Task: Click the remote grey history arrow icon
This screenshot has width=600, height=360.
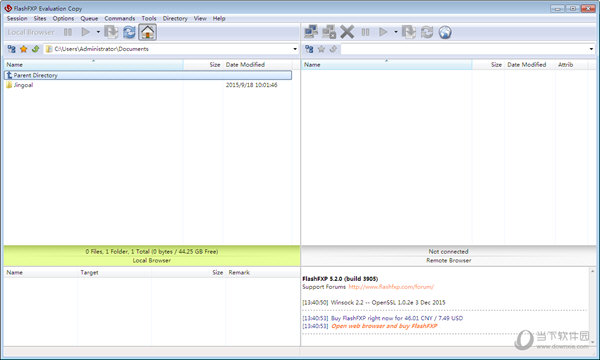Action: 333,49
